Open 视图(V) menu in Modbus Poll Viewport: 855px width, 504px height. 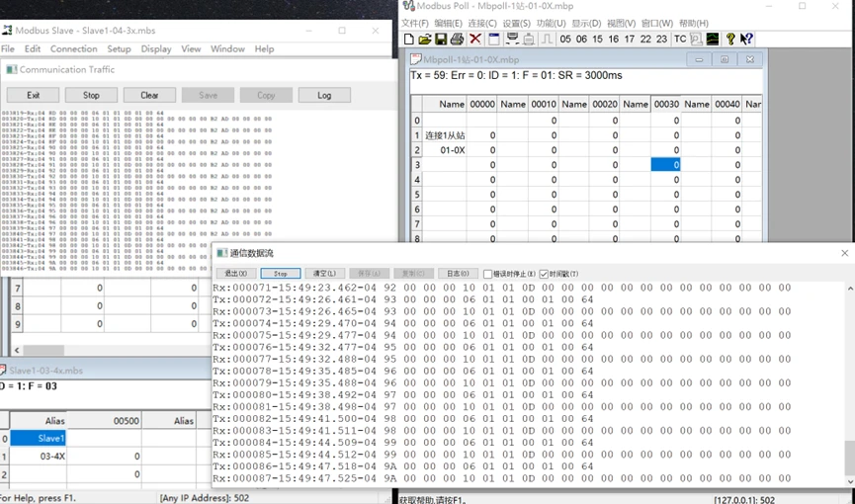(621, 24)
